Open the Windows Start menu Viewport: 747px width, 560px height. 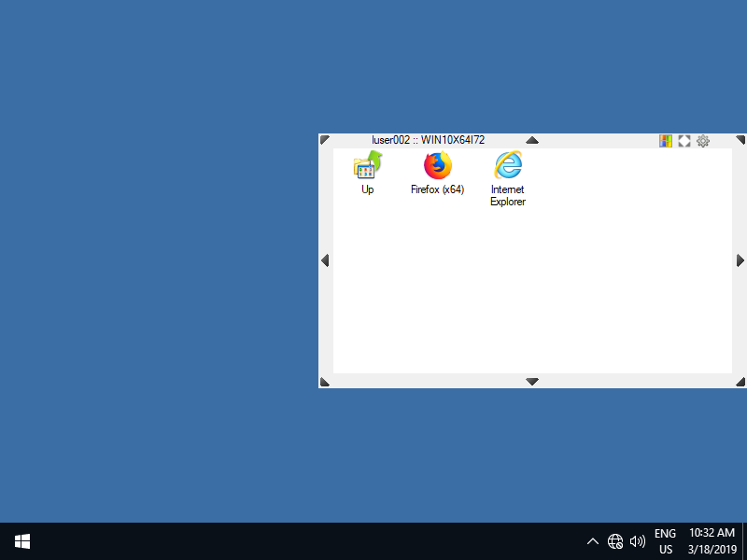[x=22, y=541]
